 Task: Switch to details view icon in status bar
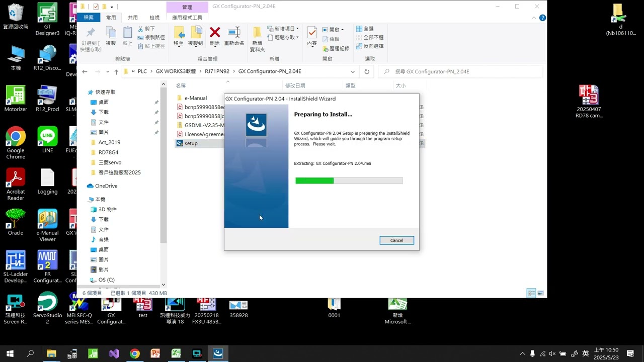tap(531, 293)
